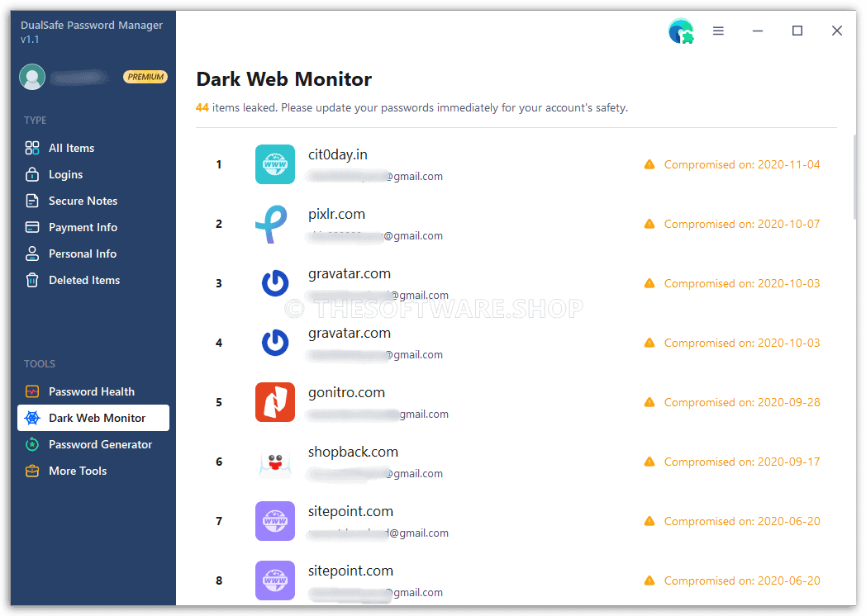Click warning icon for 2020-09-28 compromise
Screen dimensions: 866x616
click(x=649, y=402)
